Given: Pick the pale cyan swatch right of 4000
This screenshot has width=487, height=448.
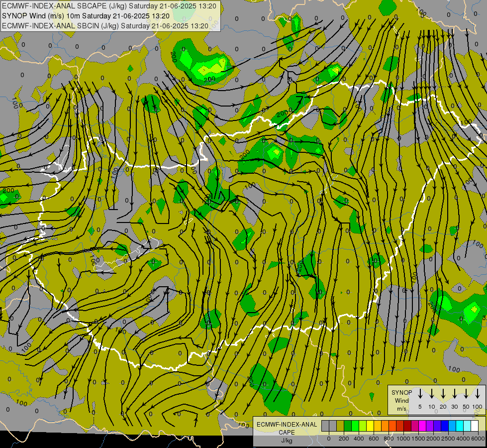Looking at the screenshot, I should pos(467,426).
